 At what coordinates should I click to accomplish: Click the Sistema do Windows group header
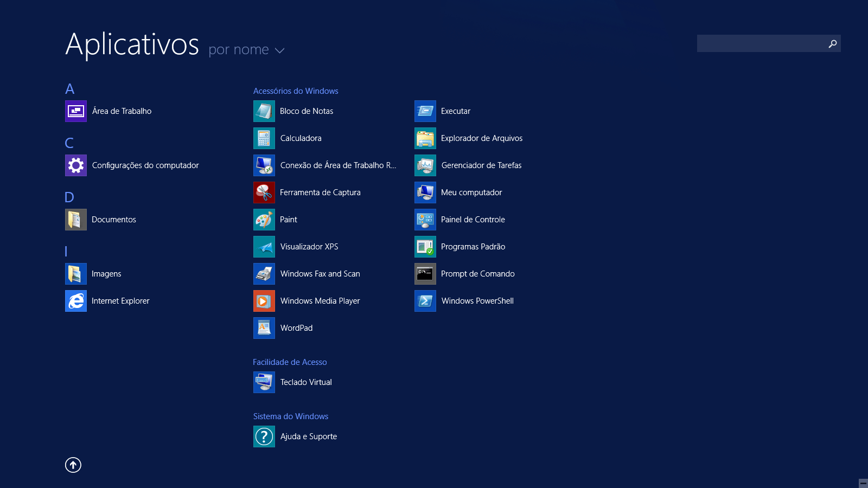(291, 416)
